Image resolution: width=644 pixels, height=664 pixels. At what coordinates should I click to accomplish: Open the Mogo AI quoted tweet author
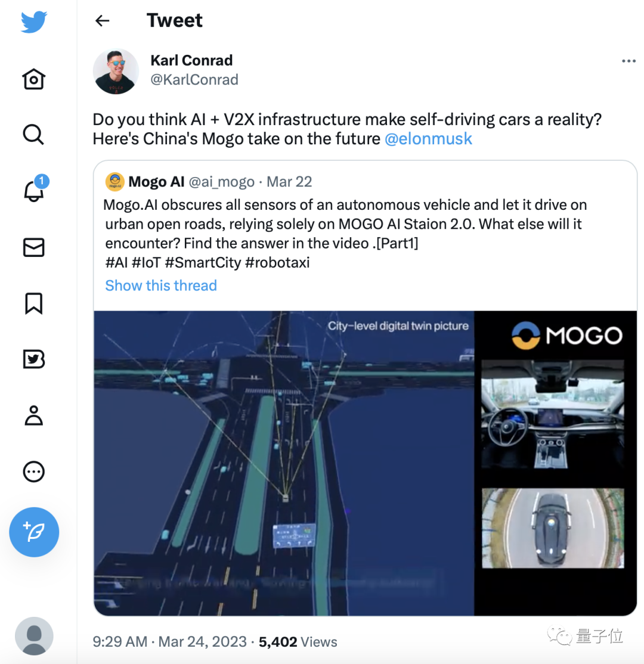pyautogui.click(x=156, y=182)
